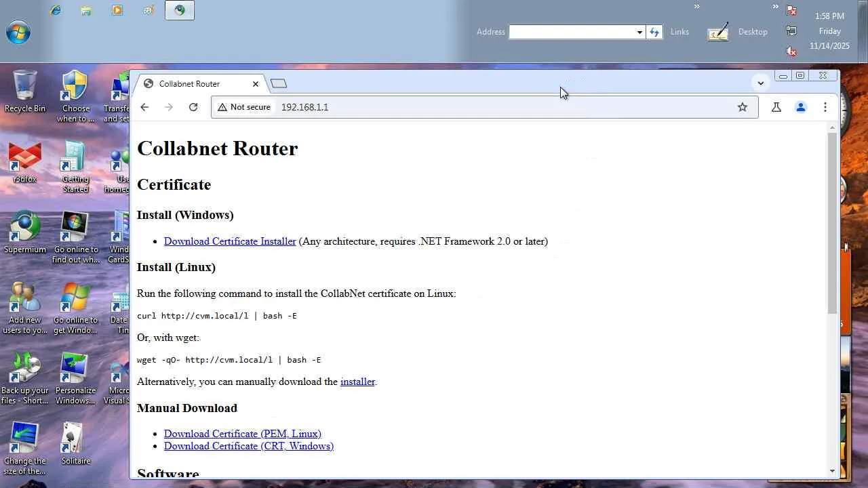868x488 pixels.
Task: Go back to the previous page
Action: (144, 107)
